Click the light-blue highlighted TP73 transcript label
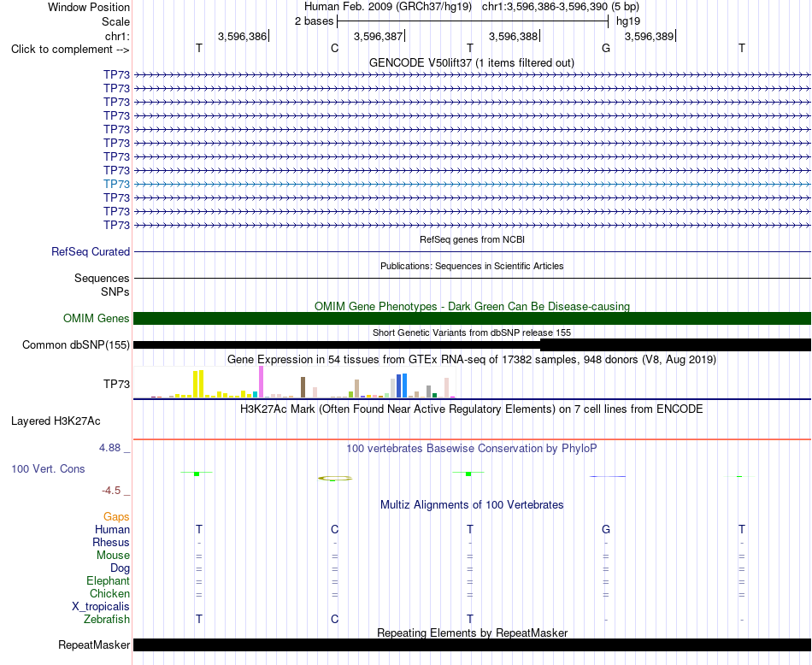This screenshot has height=665, width=812. tap(116, 184)
